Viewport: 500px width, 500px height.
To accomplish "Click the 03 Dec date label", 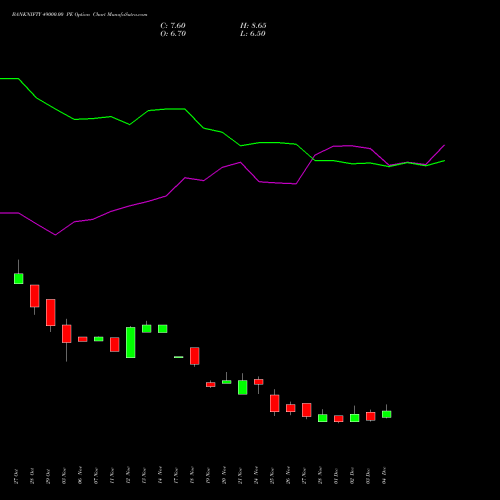I will coord(368,476).
